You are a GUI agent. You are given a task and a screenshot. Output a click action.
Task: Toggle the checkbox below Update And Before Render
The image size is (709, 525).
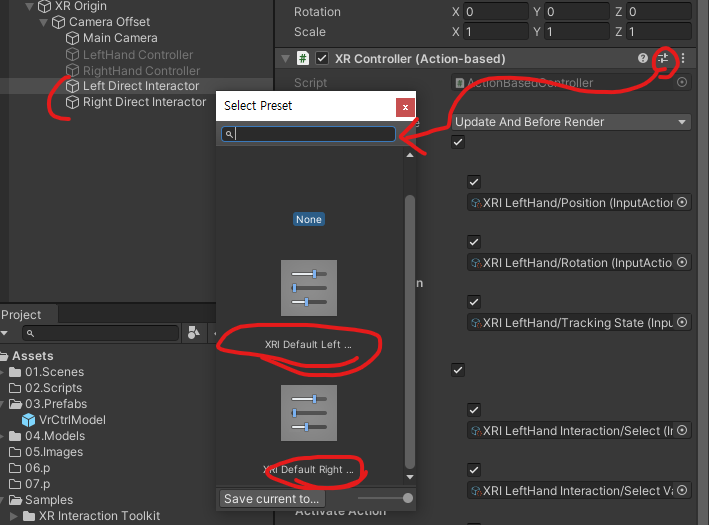pos(458,142)
